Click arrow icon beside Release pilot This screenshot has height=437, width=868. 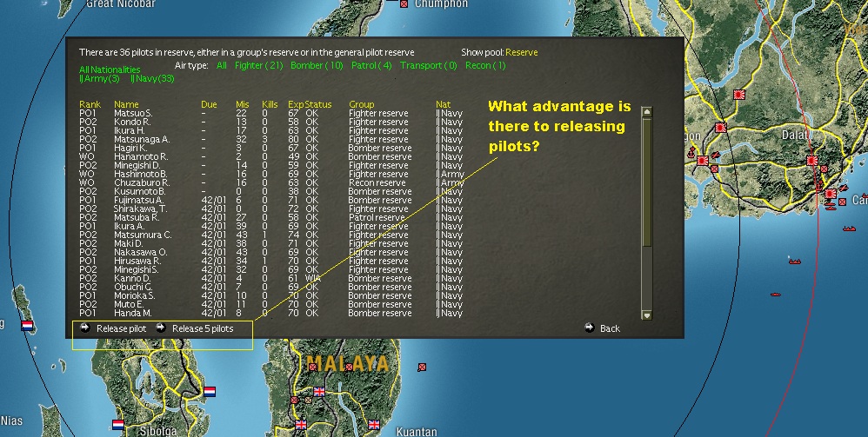pyautogui.click(x=84, y=328)
